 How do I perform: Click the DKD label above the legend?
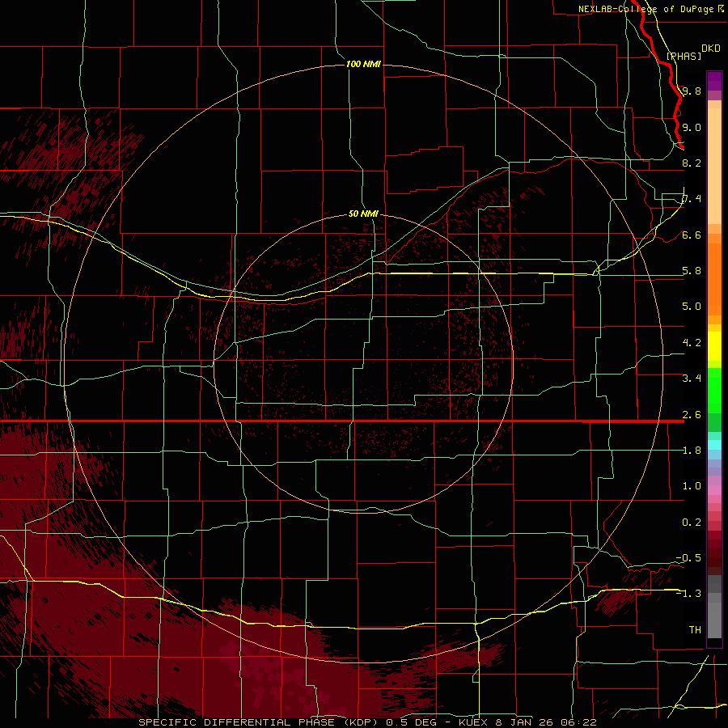[x=711, y=49]
